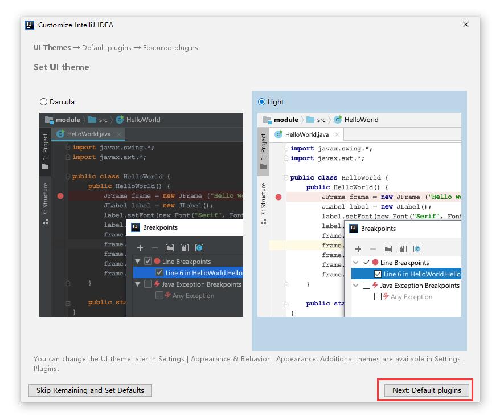The image size is (504, 420).
Task: Click group by package icon in Light preview
Action: click(388, 249)
